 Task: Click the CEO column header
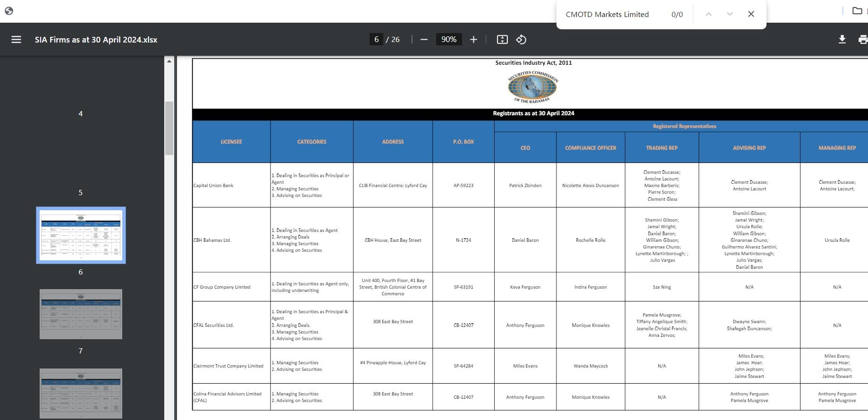point(525,148)
